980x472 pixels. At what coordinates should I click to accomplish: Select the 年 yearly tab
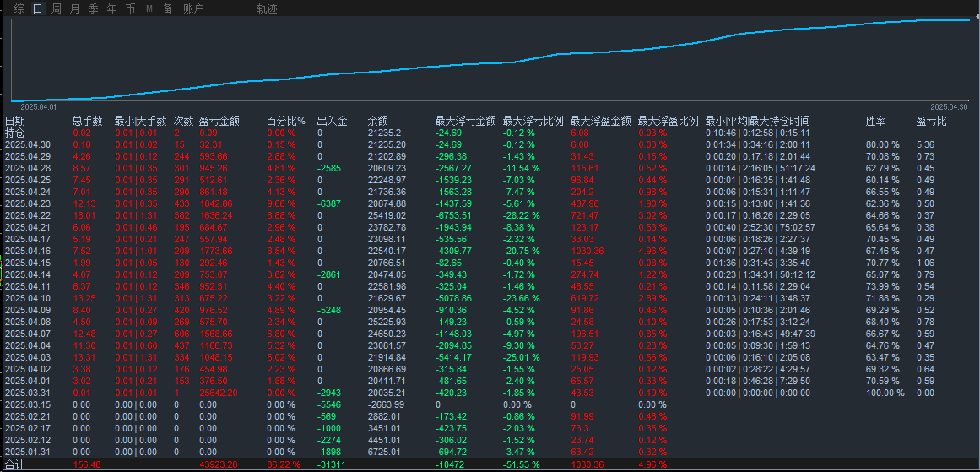tap(112, 8)
